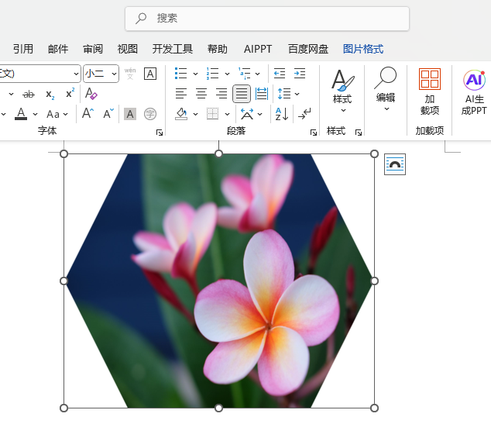The width and height of the screenshot is (491, 448).
Task: Switch to the 审阅 tab
Action: pyautogui.click(x=93, y=49)
